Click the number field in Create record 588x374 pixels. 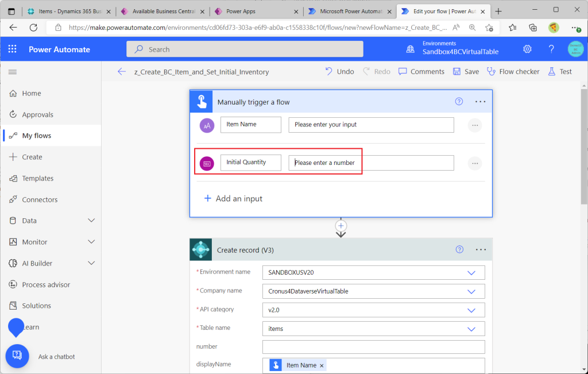[x=373, y=347]
